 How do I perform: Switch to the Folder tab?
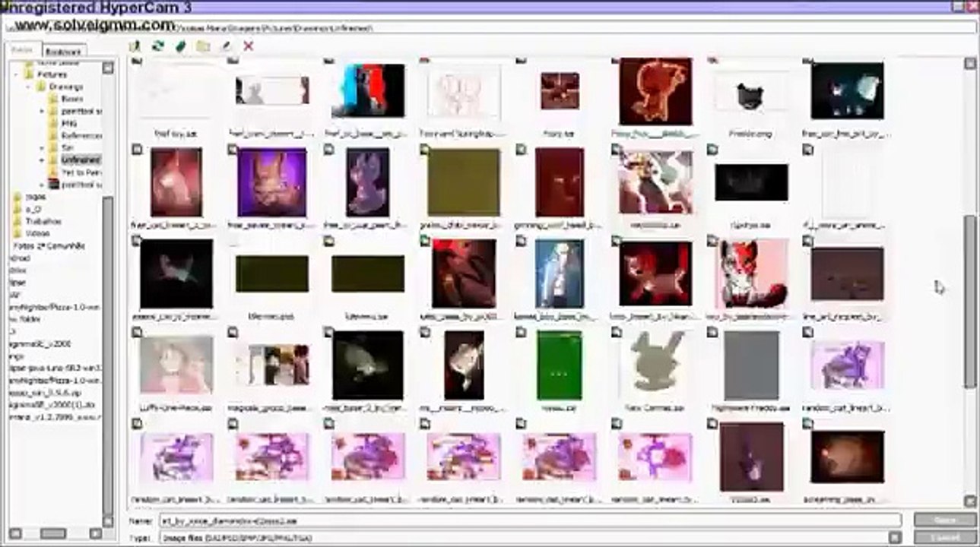21,50
